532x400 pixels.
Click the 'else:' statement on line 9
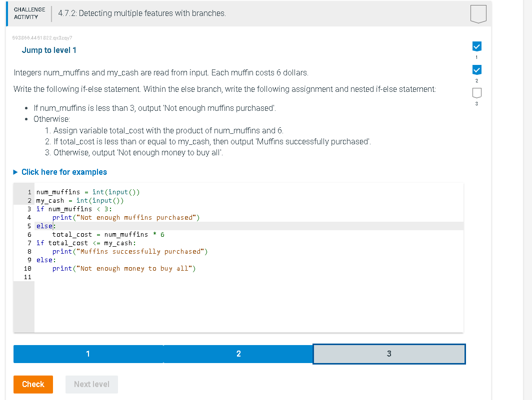(46, 260)
